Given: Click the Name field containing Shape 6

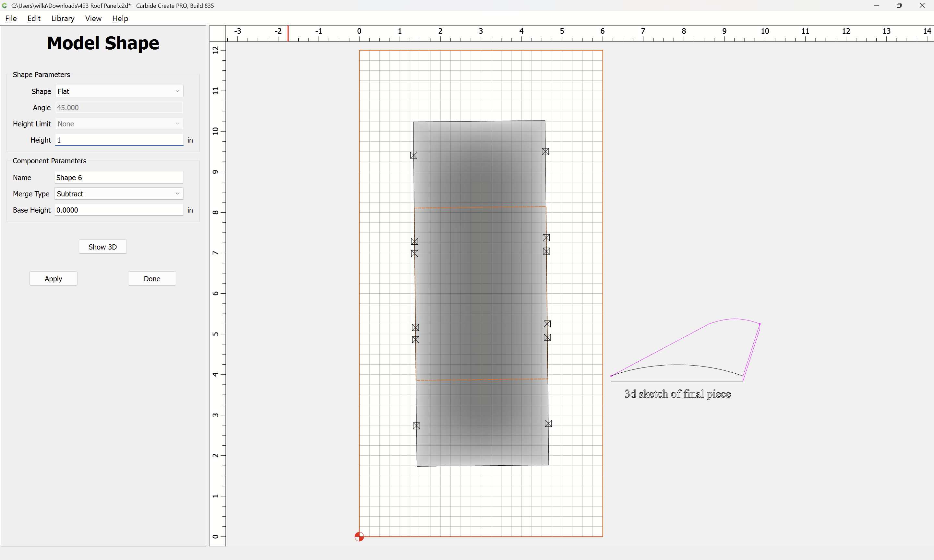Looking at the screenshot, I should [x=119, y=177].
